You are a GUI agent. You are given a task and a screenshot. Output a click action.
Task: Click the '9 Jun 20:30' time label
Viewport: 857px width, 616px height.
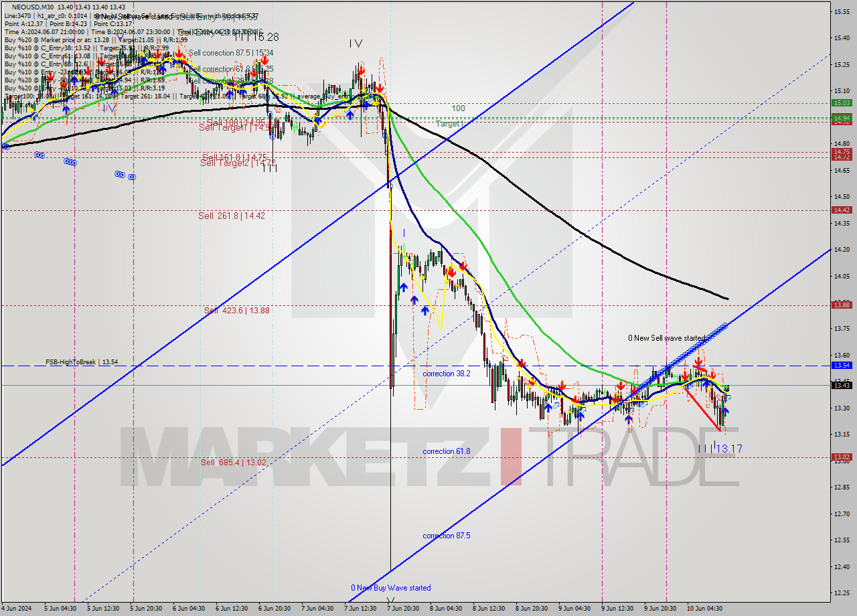[661, 609]
